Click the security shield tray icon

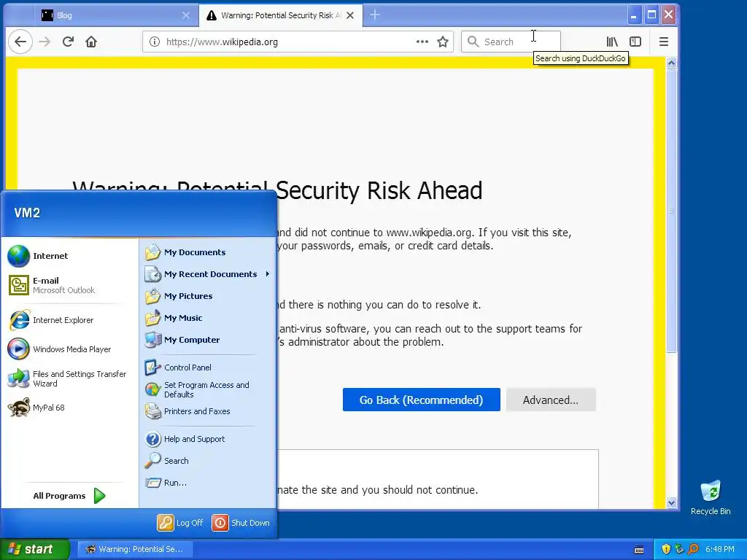click(x=667, y=549)
